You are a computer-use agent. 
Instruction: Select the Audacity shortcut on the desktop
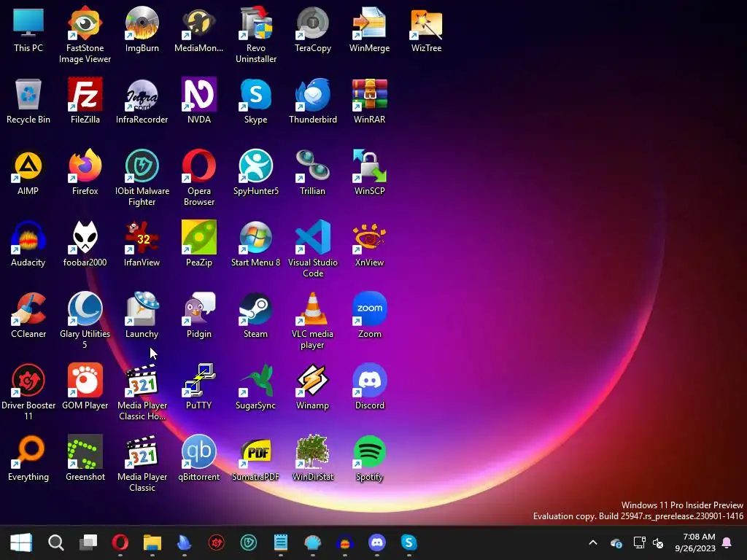tap(28, 244)
